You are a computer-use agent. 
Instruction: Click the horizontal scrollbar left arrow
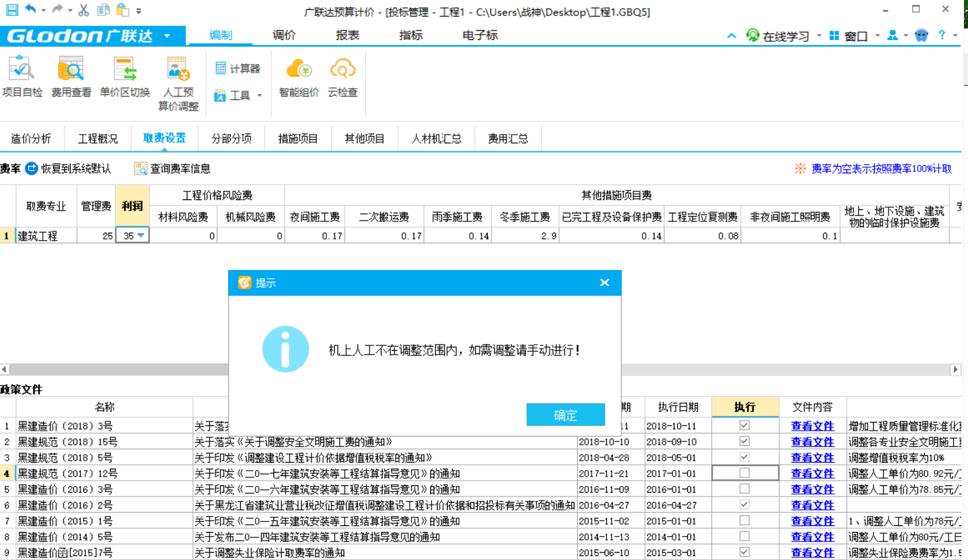click(4, 369)
